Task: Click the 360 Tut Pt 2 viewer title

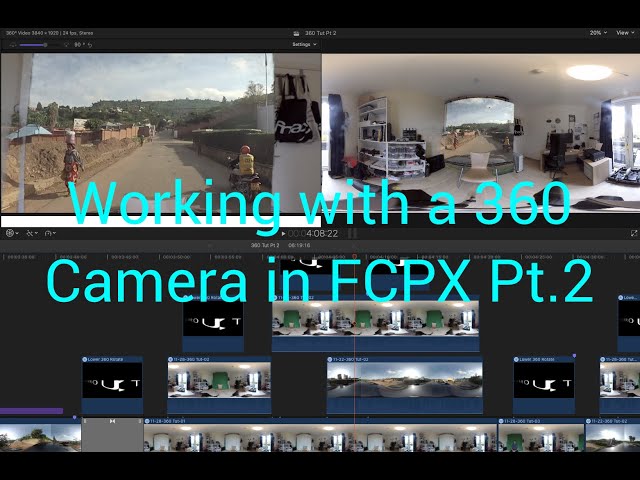Action: 320,33
